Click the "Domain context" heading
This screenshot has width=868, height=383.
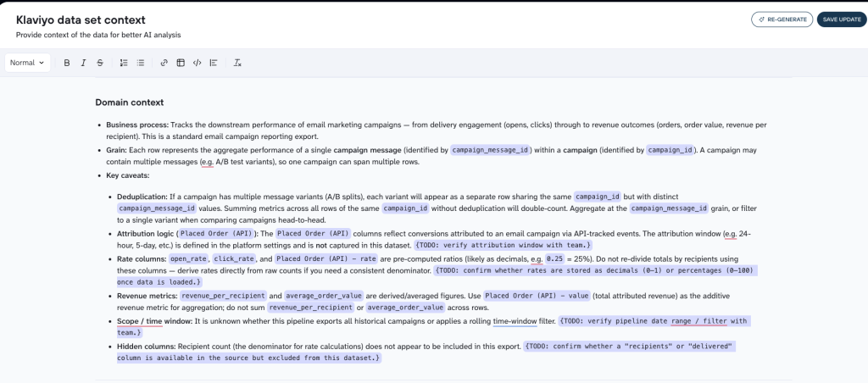[129, 103]
